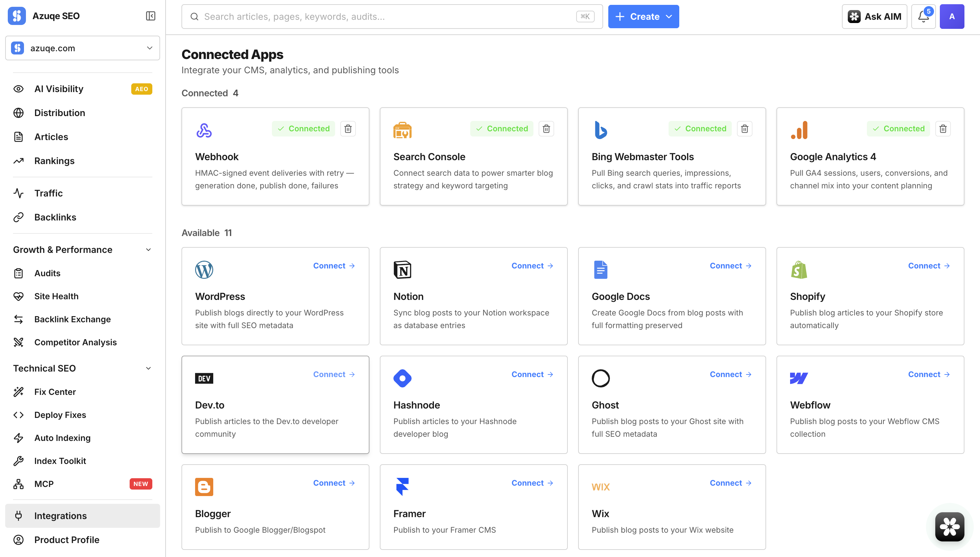
Task: Remove Search Console via trash icon
Action: [546, 129]
